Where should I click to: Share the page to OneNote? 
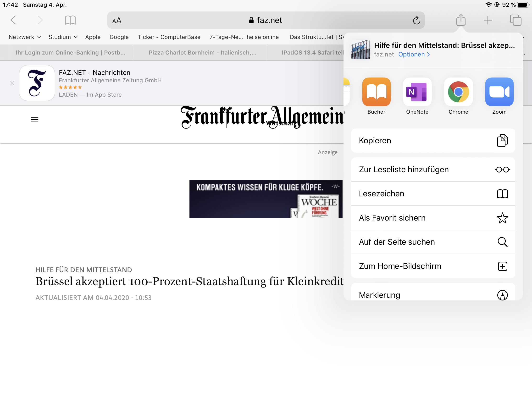click(x=417, y=92)
